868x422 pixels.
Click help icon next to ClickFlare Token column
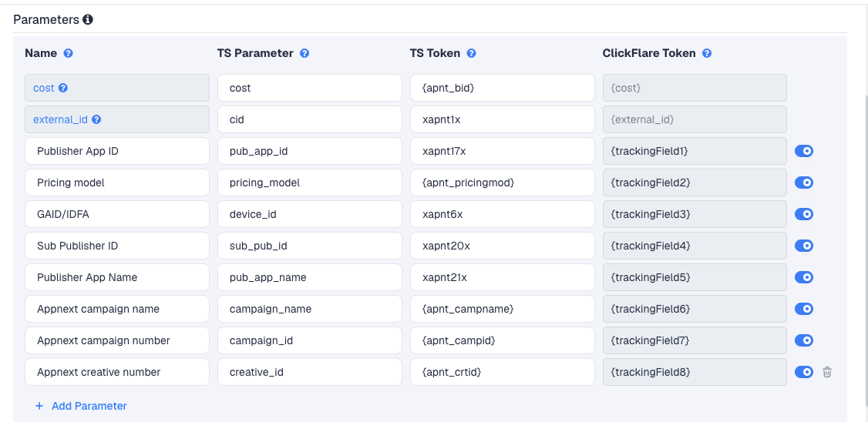(x=707, y=54)
